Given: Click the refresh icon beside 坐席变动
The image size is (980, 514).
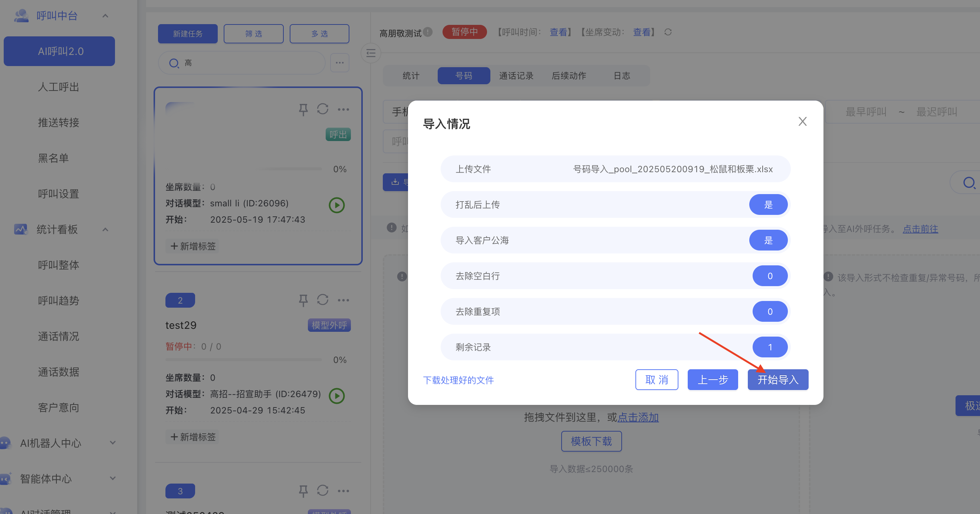Looking at the screenshot, I should (x=668, y=32).
